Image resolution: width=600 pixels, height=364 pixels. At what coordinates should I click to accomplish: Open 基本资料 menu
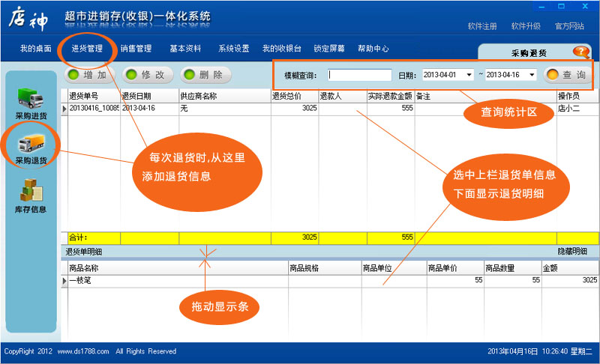pyautogui.click(x=185, y=49)
